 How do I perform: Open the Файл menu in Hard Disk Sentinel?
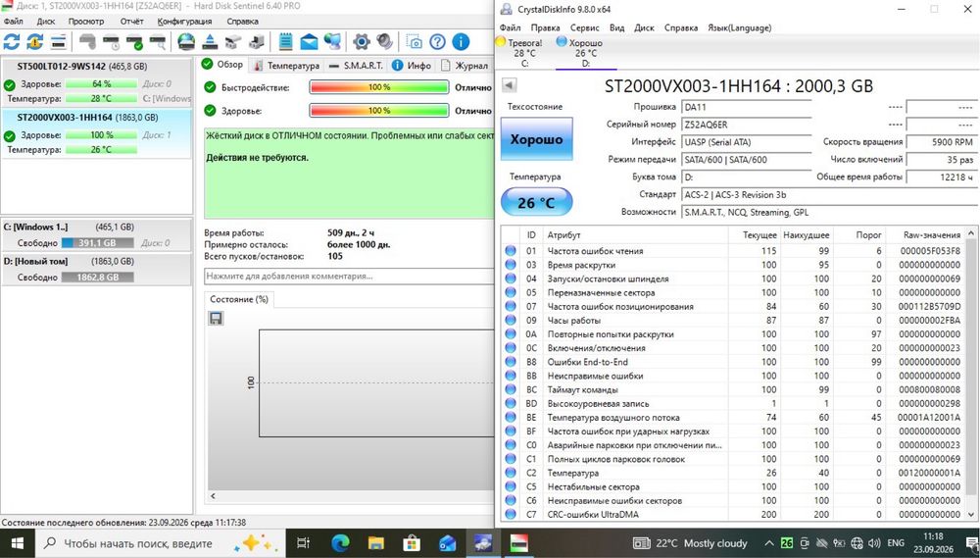13,22
